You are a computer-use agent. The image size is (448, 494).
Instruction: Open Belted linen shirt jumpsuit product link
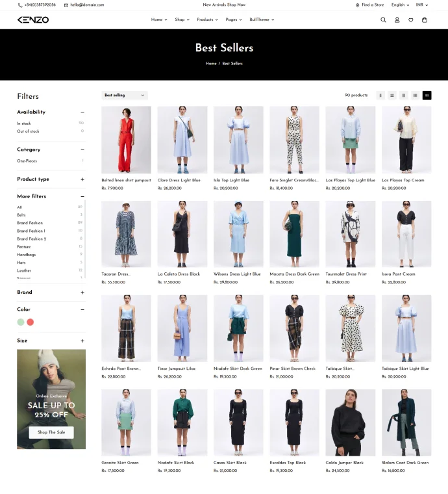126,180
